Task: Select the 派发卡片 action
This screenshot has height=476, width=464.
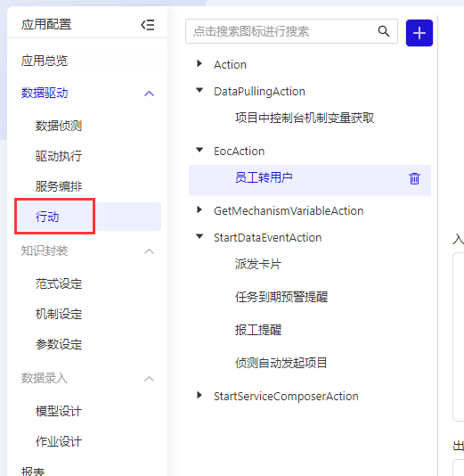Action: click(258, 264)
